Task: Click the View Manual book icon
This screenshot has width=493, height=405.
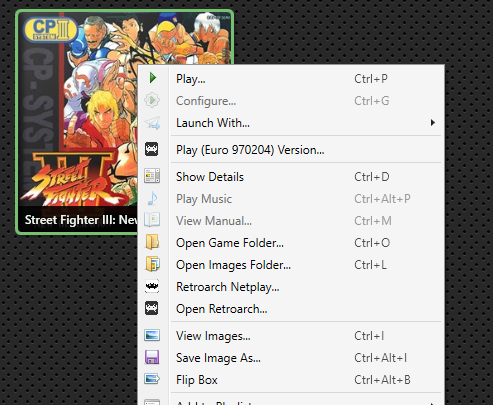Action: pyautogui.click(x=152, y=220)
